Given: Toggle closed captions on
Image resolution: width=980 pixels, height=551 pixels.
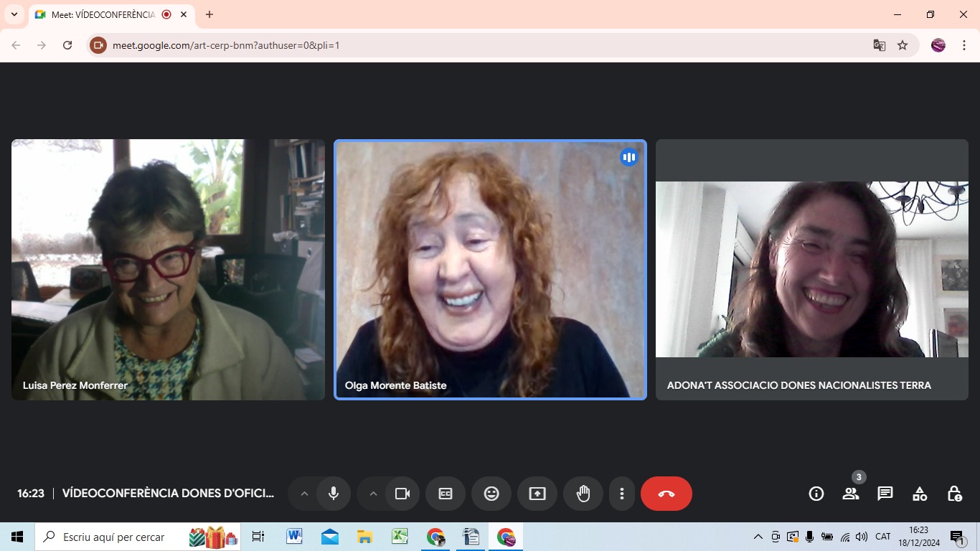Looking at the screenshot, I should point(446,494).
